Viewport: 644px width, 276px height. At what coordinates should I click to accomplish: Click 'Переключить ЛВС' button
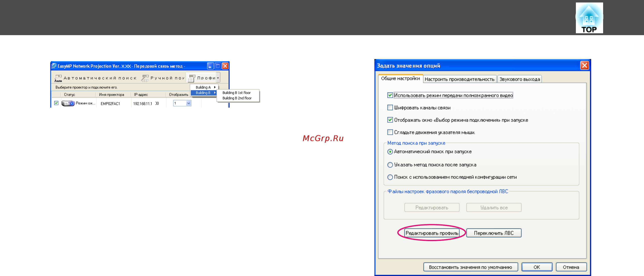point(494,233)
